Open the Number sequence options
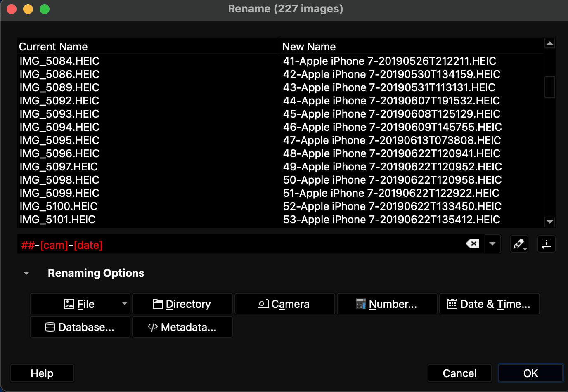Image resolution: width=568 pixels, height=392 pixels. (387, 304)
